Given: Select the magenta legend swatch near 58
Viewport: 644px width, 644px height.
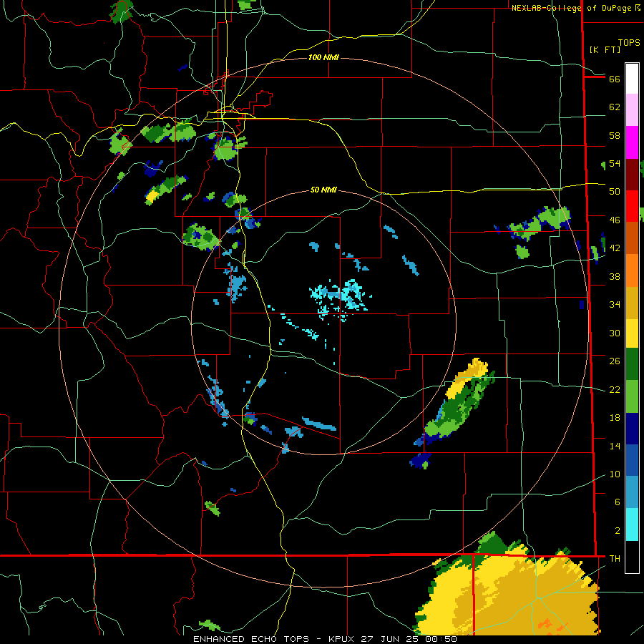Looking at the screenshot, I should click(632, 142).
